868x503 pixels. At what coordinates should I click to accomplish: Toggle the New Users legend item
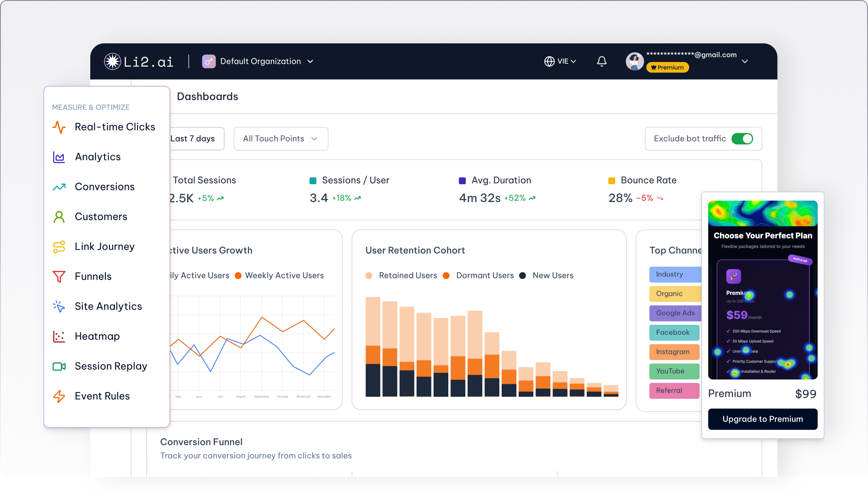[546, 275]
